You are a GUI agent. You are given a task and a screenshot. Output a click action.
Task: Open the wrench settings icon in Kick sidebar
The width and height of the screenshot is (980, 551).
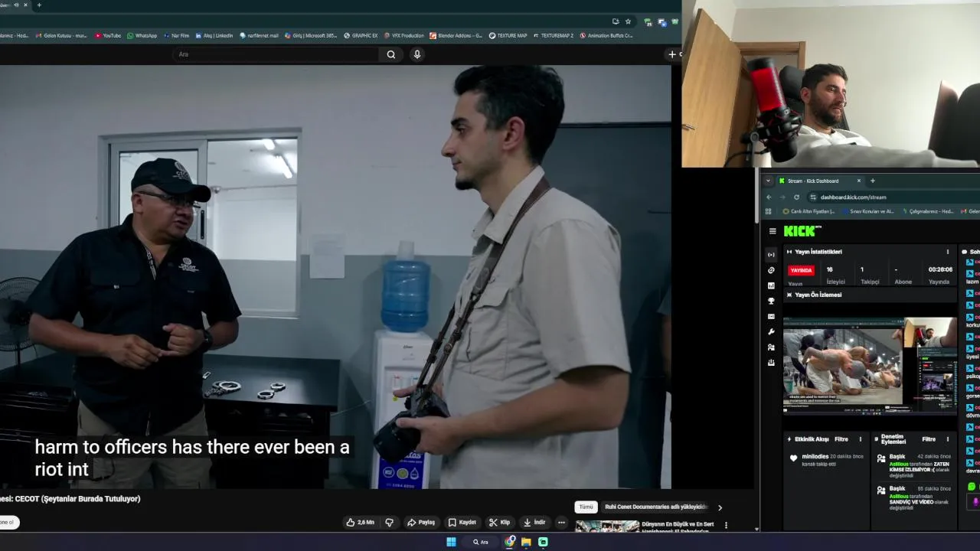coord(771,332)
